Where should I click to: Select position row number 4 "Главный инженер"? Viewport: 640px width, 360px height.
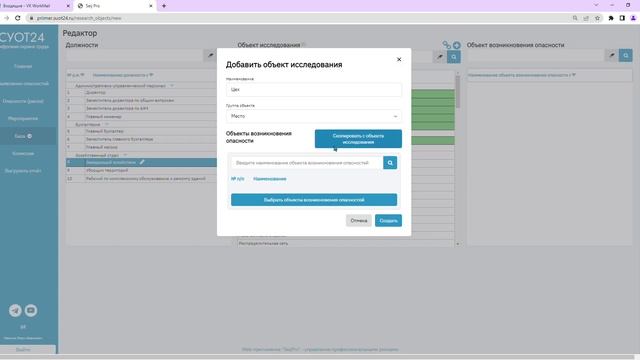pos(141,117)
